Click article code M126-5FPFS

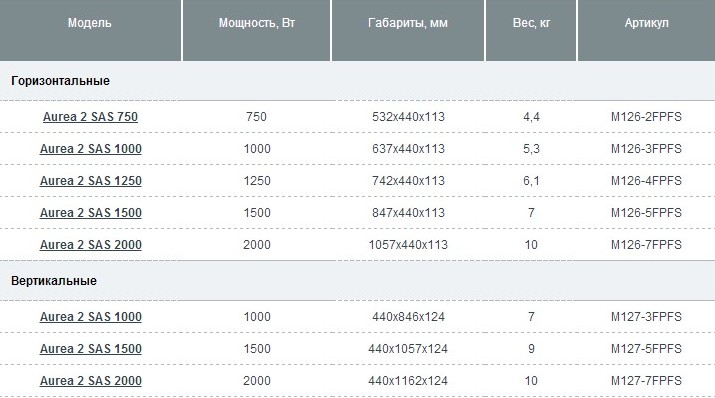tap(646, 212)
